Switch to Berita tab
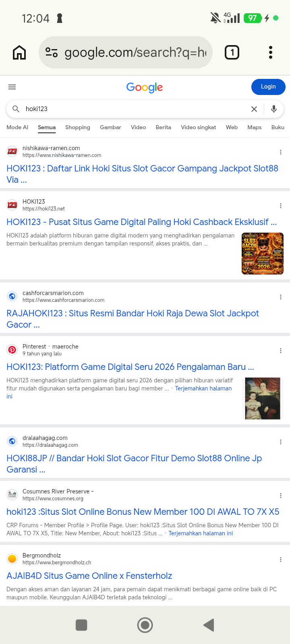 tap(163, 127)
